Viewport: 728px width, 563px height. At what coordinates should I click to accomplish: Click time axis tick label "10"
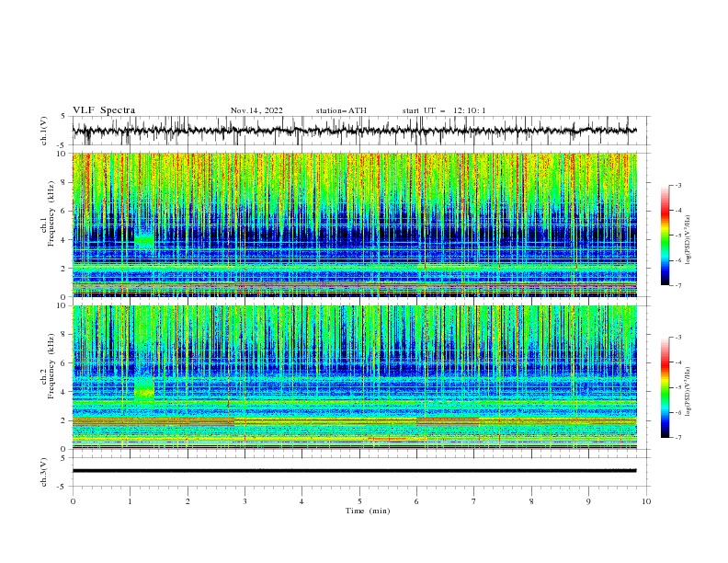coord(646,501)
